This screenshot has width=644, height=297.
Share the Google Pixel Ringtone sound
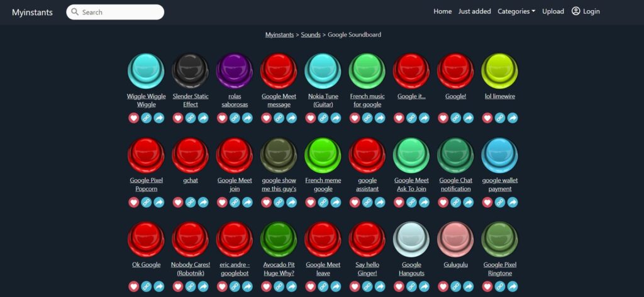click(513, 286)
